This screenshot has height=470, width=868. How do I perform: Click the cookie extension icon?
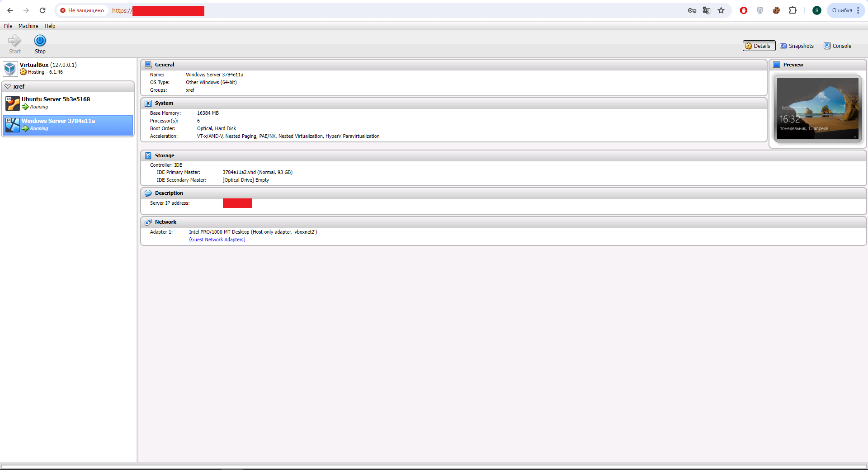[776, 10]
